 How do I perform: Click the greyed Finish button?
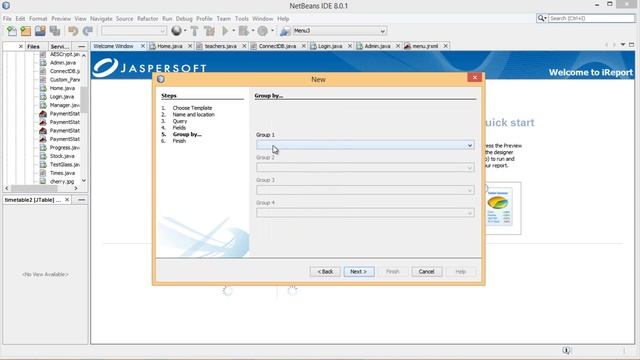(x=393, y=271)
